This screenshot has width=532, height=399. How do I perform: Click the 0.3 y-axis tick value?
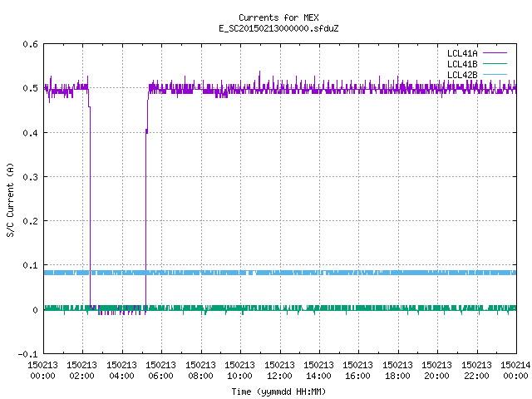pos(30,177)
